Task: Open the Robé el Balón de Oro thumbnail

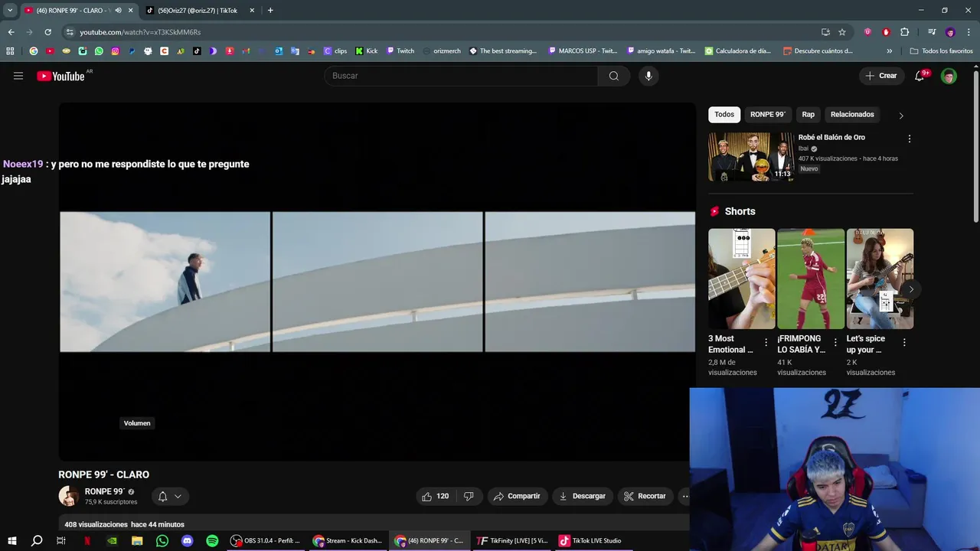Action: 751,157
